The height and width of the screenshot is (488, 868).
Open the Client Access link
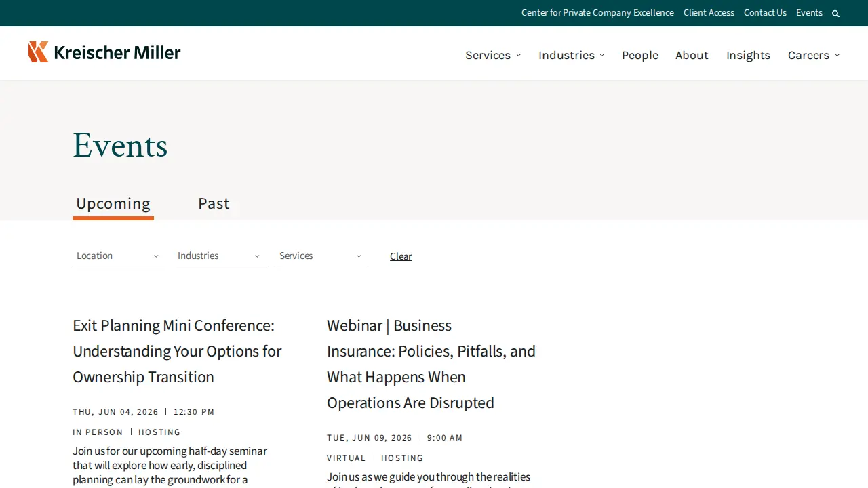(709, 13)
